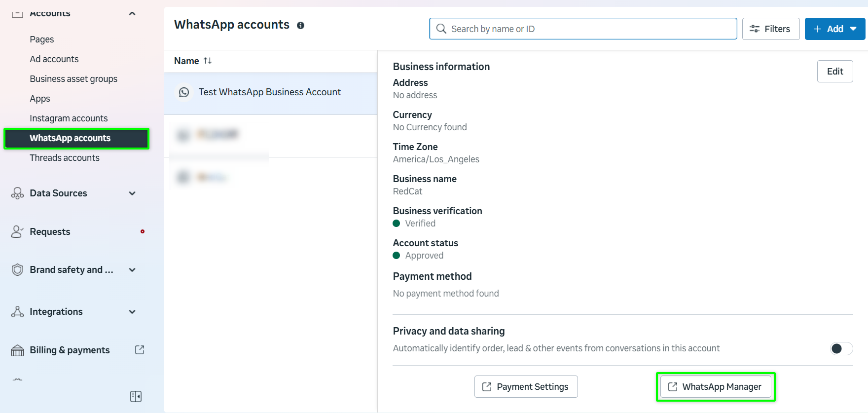Click the Data Sources icon in the sidebar
Image resolution: width=868 pixels, height=413 pixels.
17,193
